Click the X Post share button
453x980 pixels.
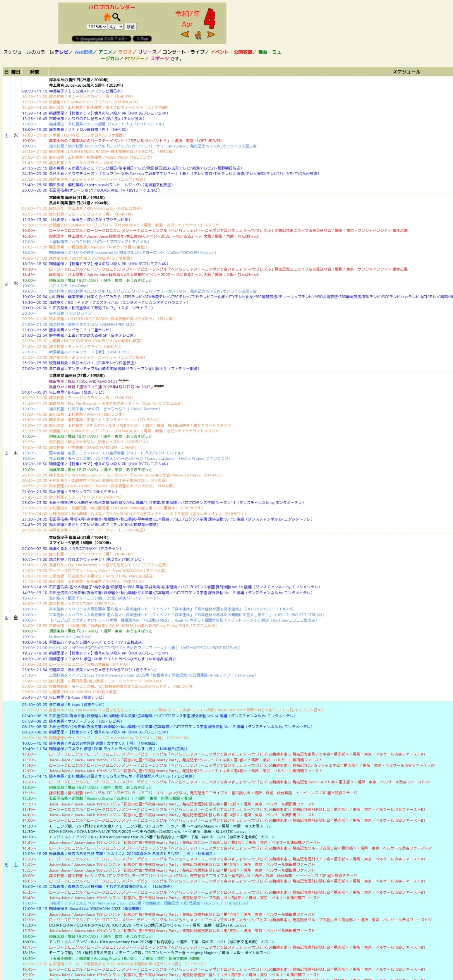(142, 39)
